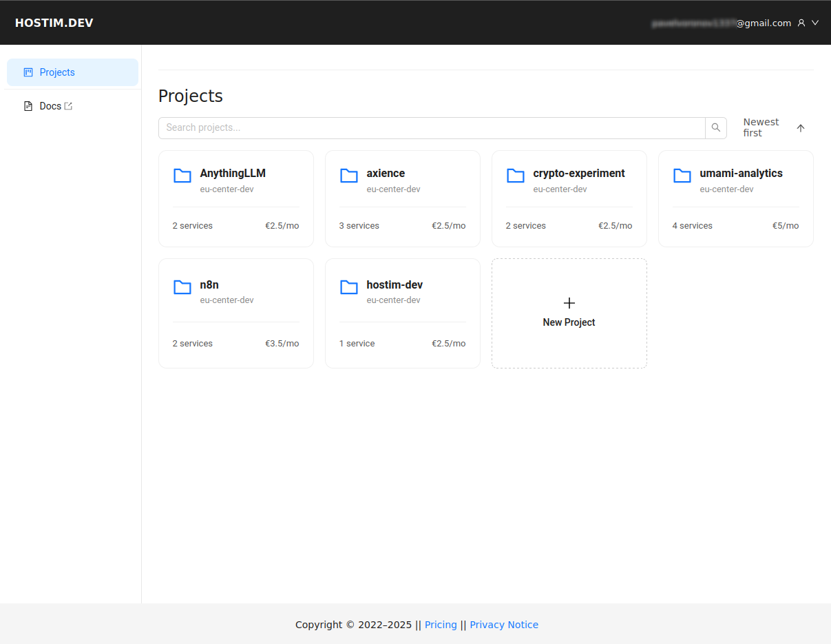Click the user profile icon in the header
Image resolution: width=831 pixels, height=644 pixels.
pos(801,22)
